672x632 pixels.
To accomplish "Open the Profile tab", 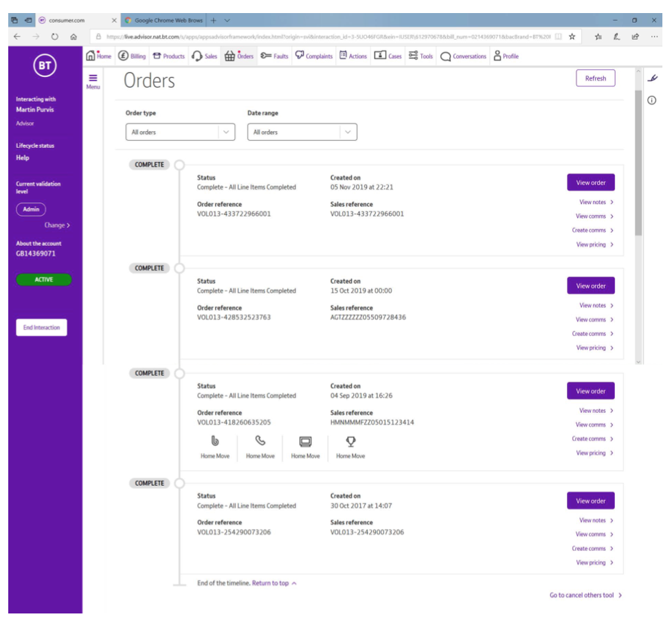I will pyautogui.click(x=506, y=56).
